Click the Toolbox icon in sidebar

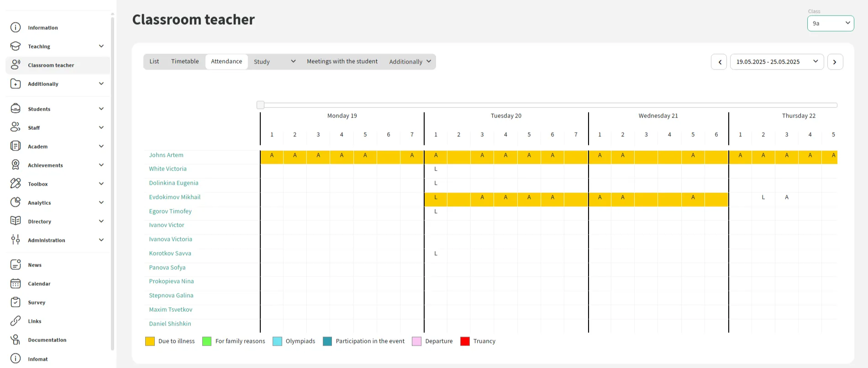pyautogui.click(x=16, y=184)
